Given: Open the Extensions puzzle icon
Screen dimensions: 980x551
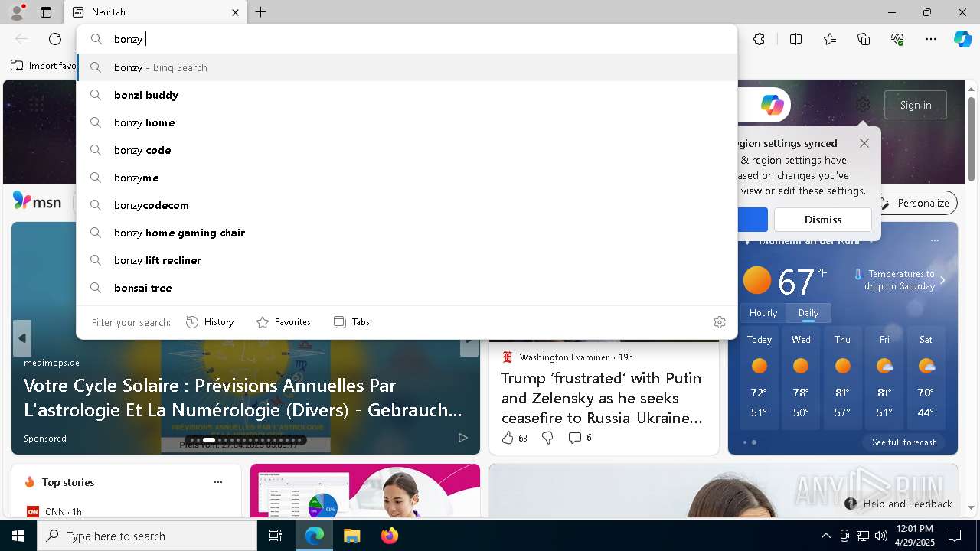Looking at the screenshot, I should 759,39.
